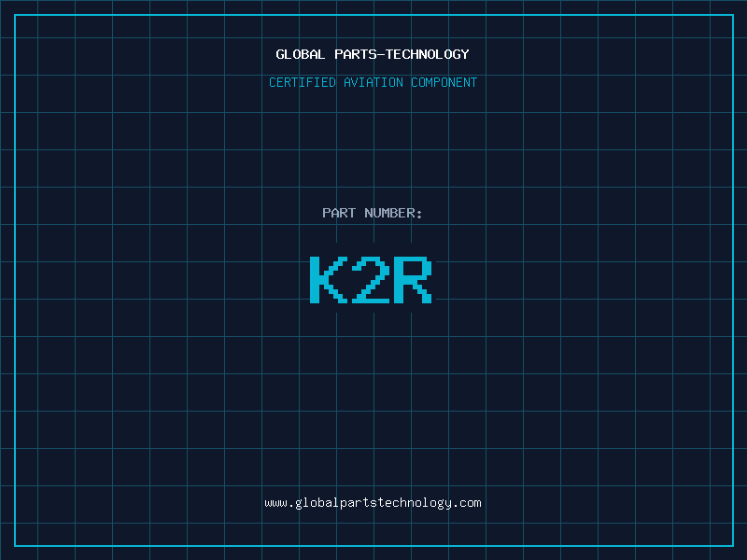Viewport: 747px width, 560px height.
Task: Select the CERTIFIED AVIATION COMPONENT subtitle
Action: click(373, 82)
